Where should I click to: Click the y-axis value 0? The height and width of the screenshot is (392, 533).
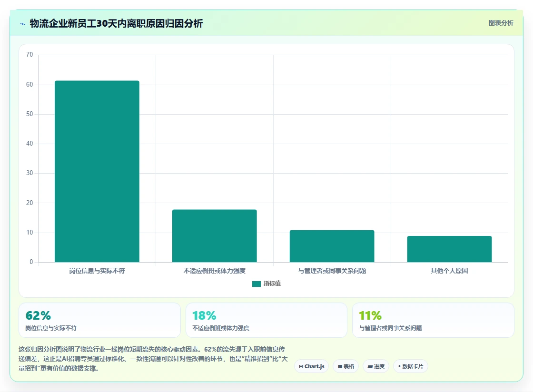coord(31,262)
